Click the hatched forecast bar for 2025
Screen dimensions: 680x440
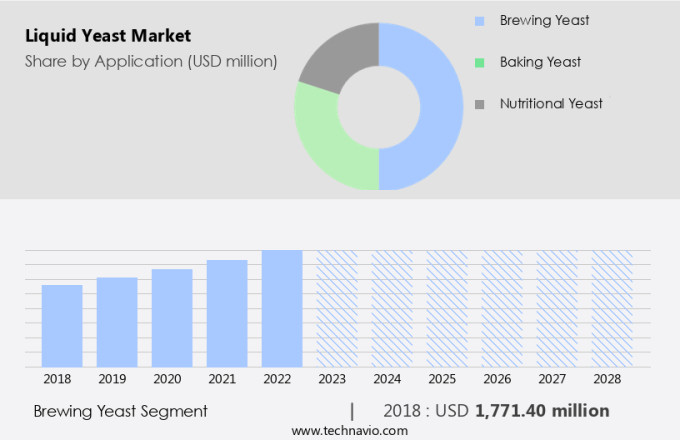[x=447, y=308]
